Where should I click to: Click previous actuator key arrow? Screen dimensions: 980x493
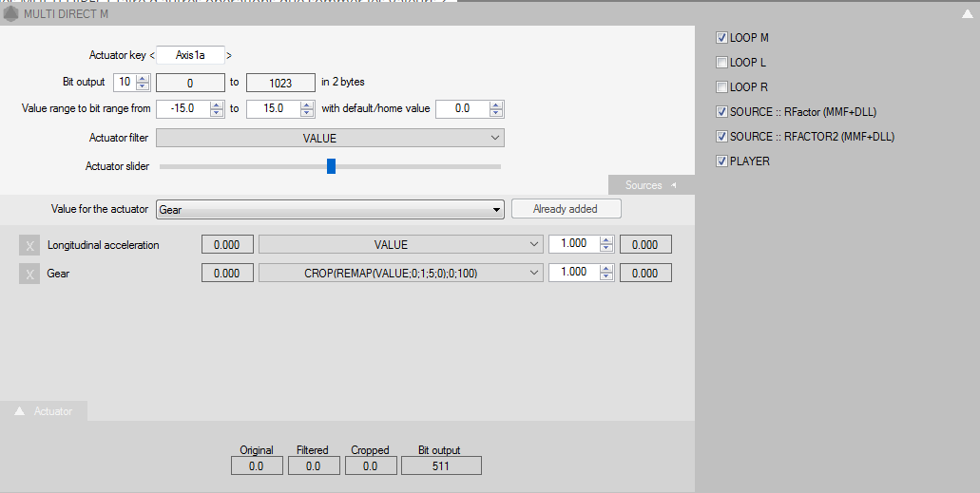(x=152, y=56)
